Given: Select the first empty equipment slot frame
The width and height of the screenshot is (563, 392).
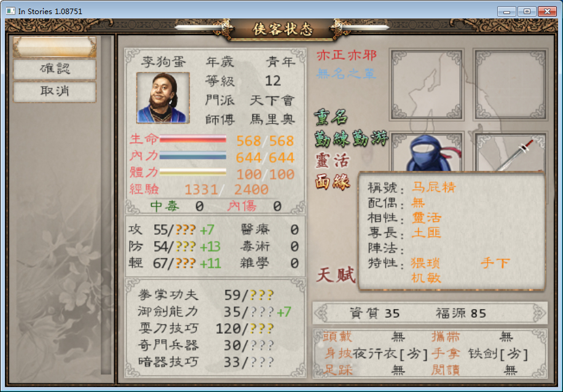Looking at the screenshot, I should (427, 85).
